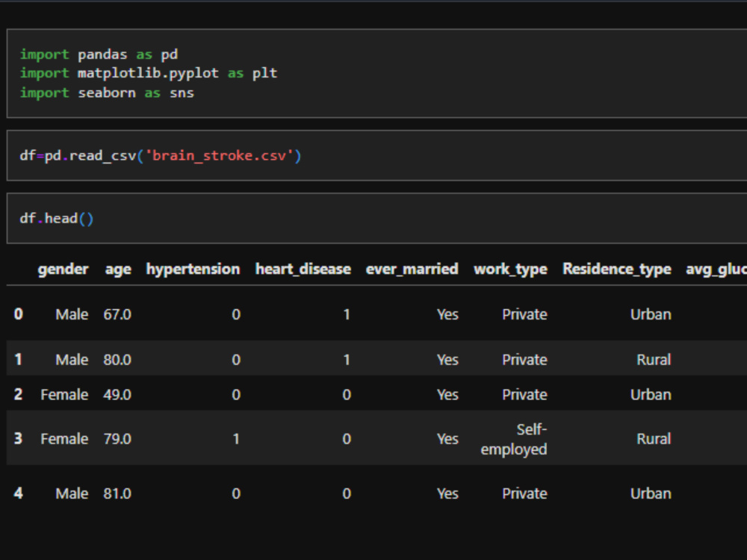Click row index 1
The width and height of the screenshot is (747, 560).
pyautogui.click(x=18, y=359)
